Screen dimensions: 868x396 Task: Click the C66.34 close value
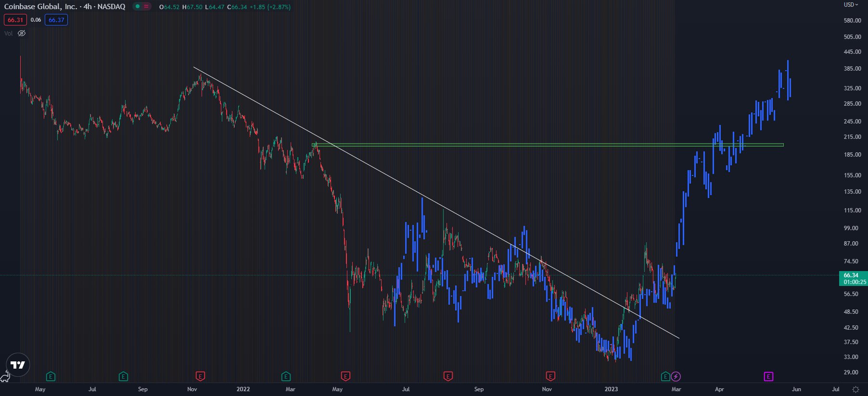pyautogui.click(x=237, y=7)
